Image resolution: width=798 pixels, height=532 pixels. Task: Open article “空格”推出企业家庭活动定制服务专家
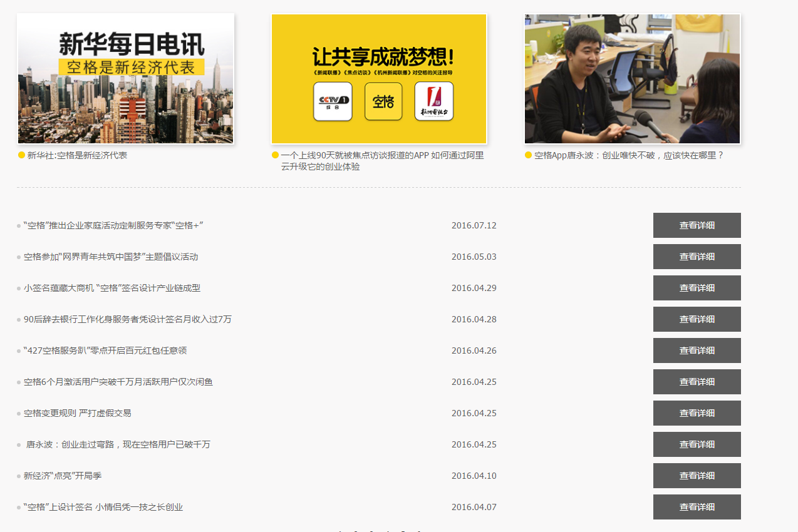[114, 225]
